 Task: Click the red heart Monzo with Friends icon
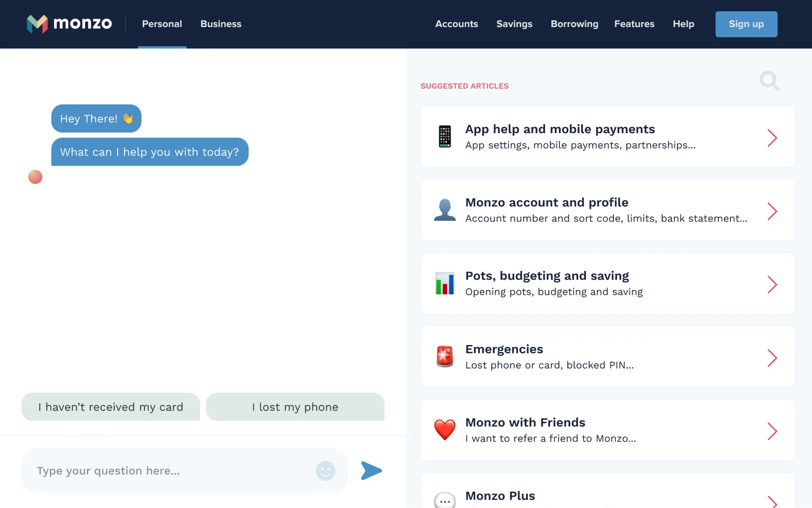tap(444, 430)
